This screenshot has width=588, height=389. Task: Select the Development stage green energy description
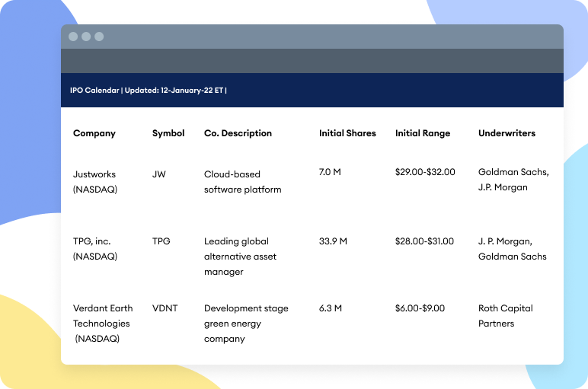[246, 324]
